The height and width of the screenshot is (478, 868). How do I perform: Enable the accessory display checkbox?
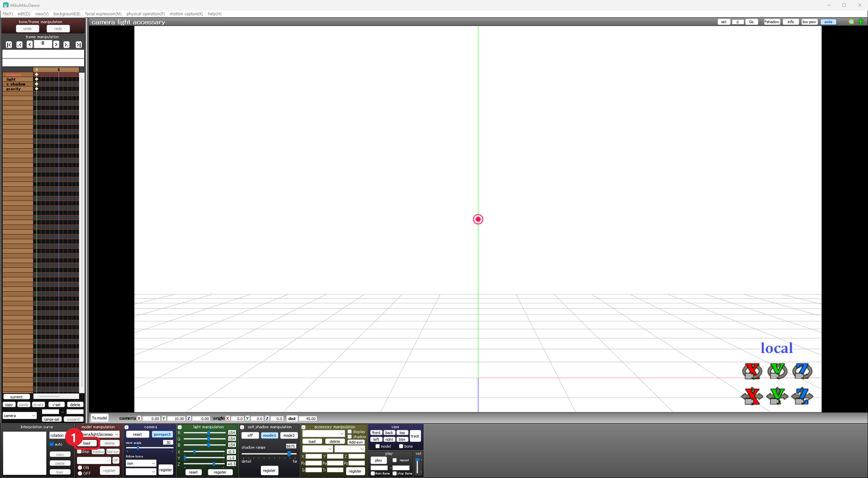[x=350, y=432]
